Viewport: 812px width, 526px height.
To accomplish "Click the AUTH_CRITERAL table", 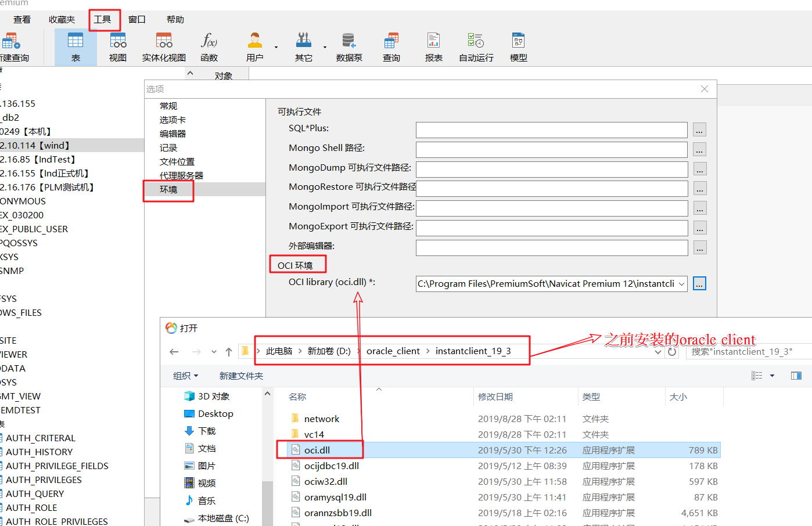I will coord(41,438).
